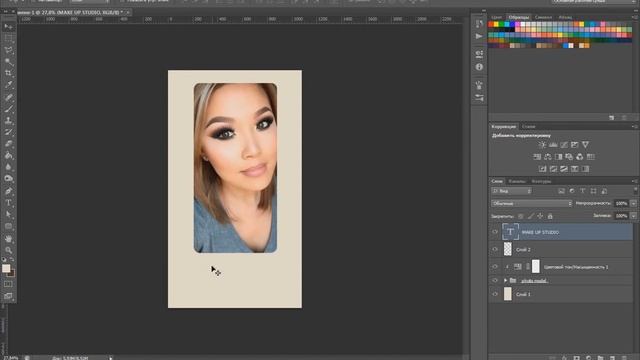Screen dimensions: 640x360
Task: Select the Hand tool
Action: tap(9, 239)
